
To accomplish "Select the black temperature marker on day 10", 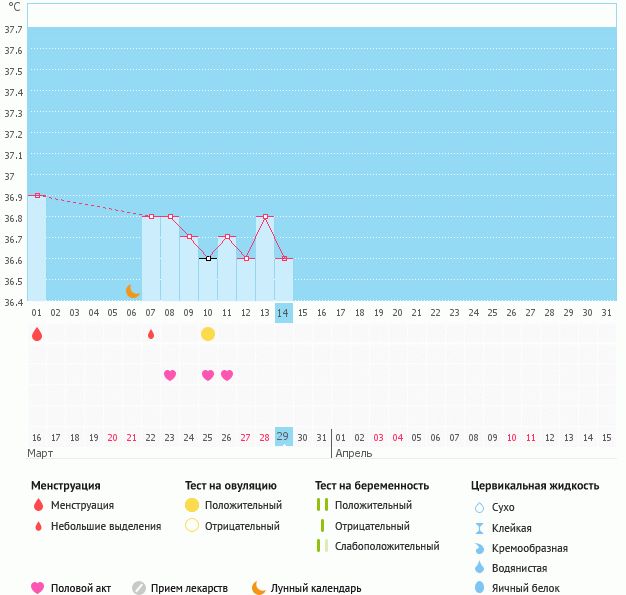I will coord(208,258).
